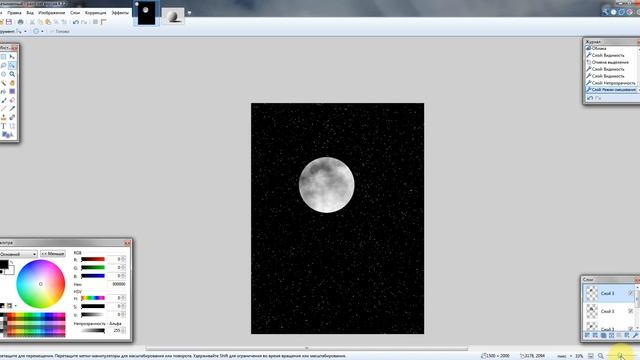Swap primary and secondary colors arrow
The width and height of the screenshot is (640, 360).
click(x=12, y=262)
